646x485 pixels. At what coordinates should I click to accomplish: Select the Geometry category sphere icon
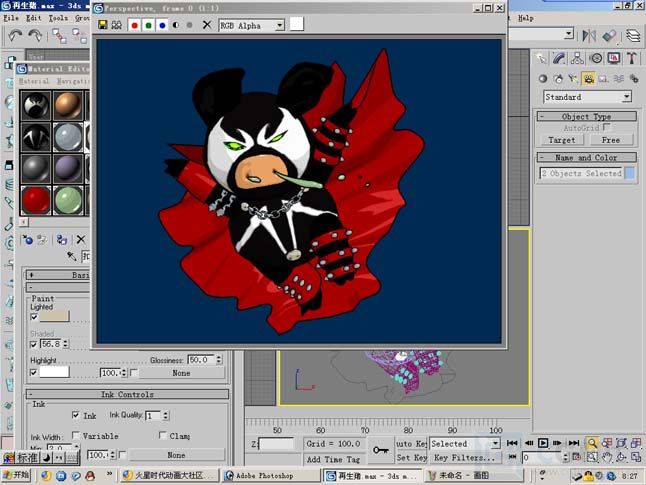(x=543, y=79)
